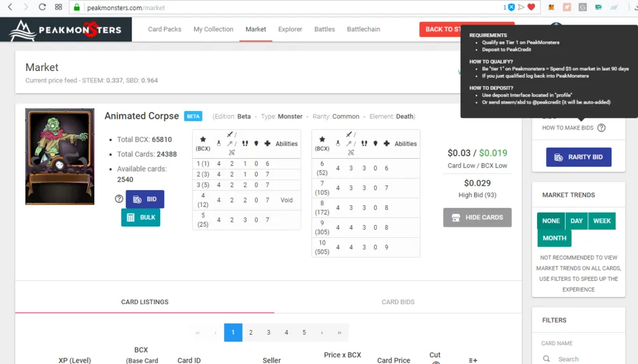Go to Battles page
This screenshot has height=364, width=638.
coord(324,29)
